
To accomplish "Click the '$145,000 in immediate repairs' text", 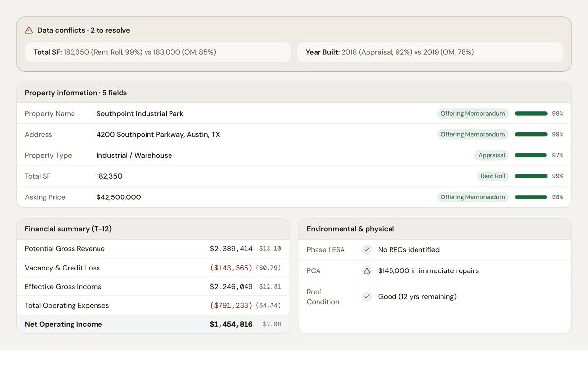I will coord(428,270).
